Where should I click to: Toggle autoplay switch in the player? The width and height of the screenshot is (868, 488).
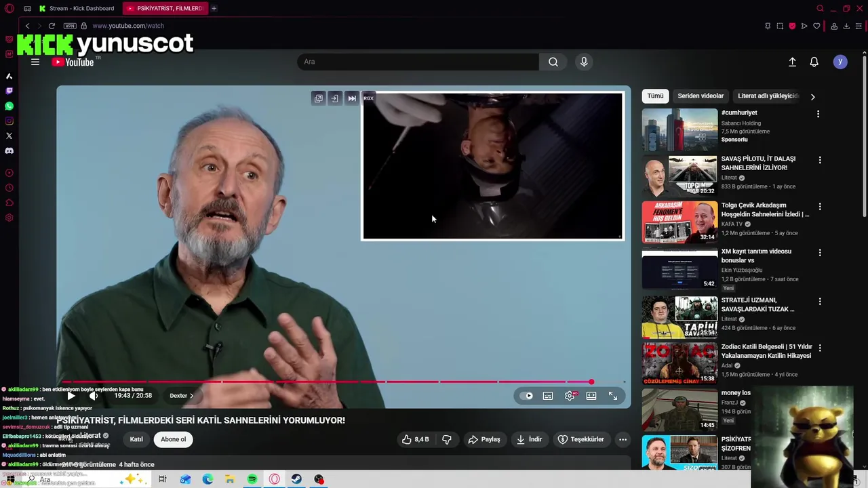pos(527,396)
